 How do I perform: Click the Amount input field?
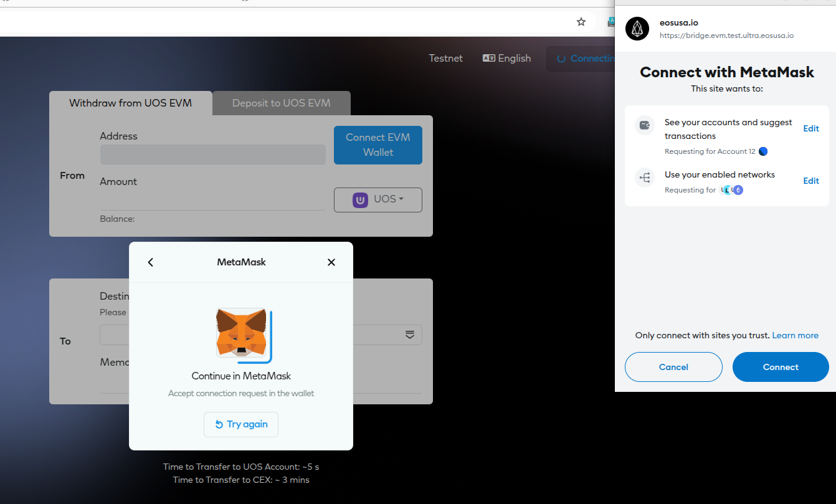pos(212,201)
